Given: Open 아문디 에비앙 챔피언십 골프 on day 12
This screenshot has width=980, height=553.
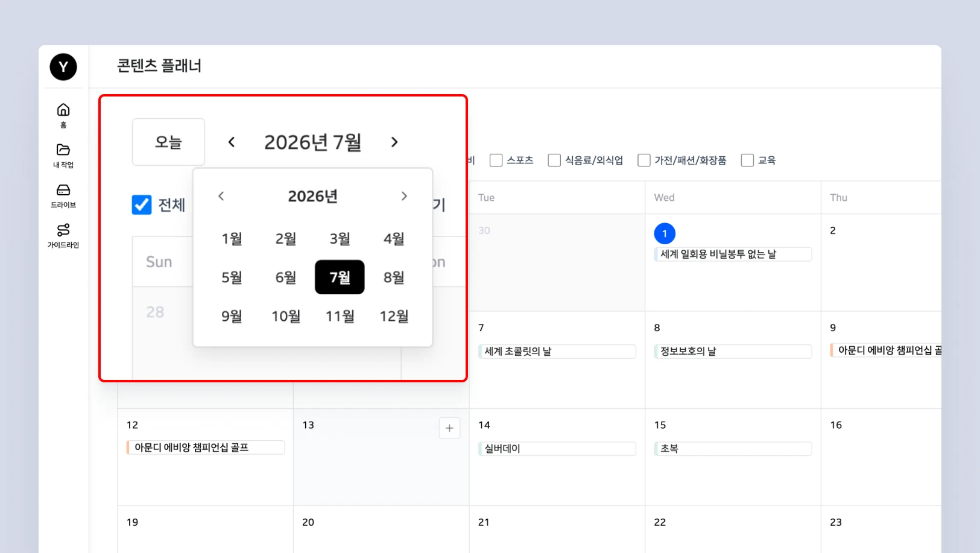Looking at the screenshot, I should tap(206, 447).
